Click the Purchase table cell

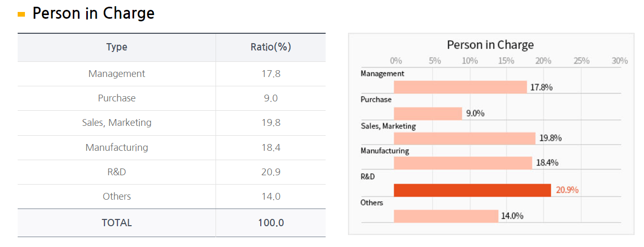click(116, 98)
